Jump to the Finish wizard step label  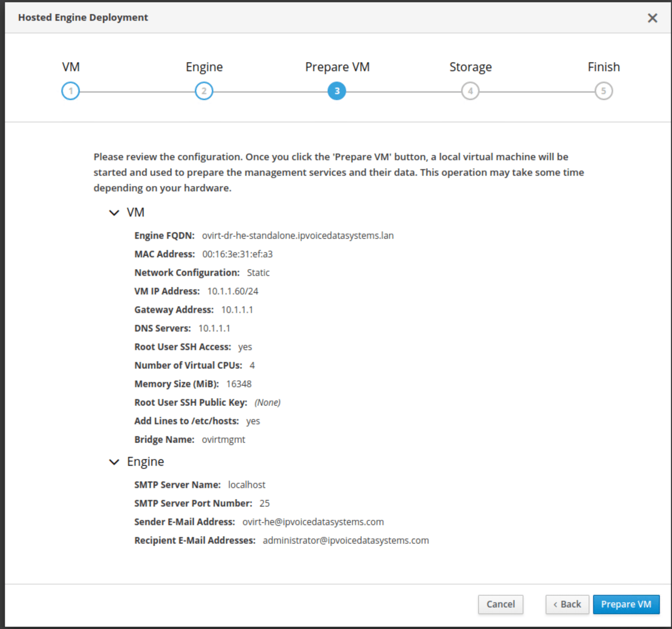[x=603, y=67]
